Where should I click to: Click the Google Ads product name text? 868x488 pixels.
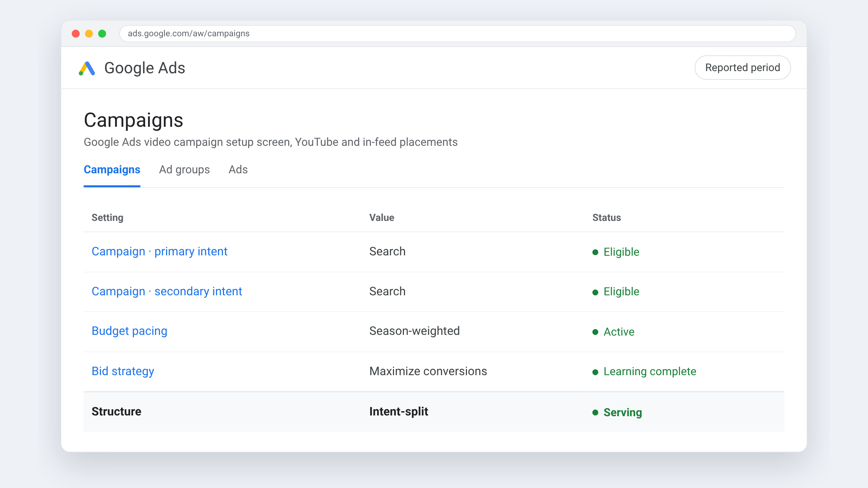[x=145, y=68]
